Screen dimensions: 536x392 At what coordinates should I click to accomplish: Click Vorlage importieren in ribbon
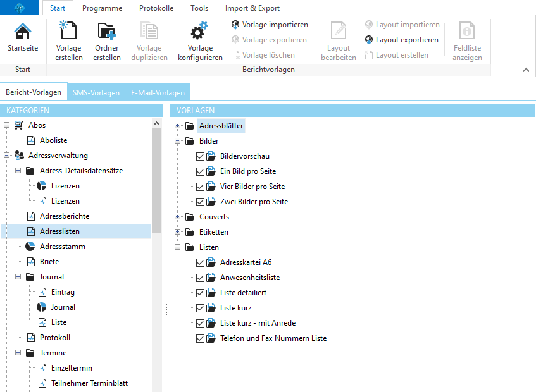(270, 25)
